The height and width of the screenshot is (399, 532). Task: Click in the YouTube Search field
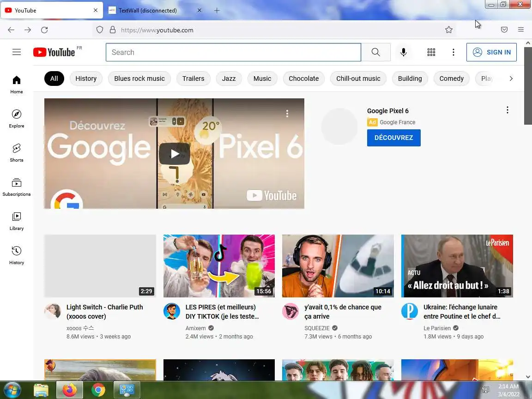[x=233, y=52]
